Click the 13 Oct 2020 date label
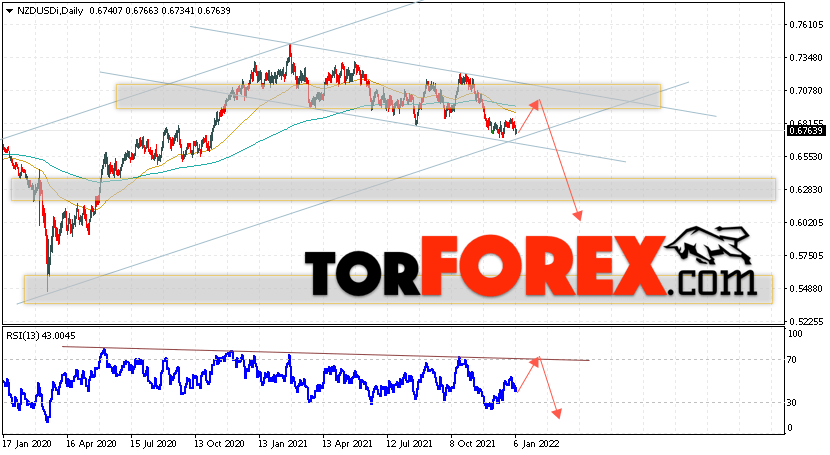This screenshot has height=455, width=830. pos(219,443)
